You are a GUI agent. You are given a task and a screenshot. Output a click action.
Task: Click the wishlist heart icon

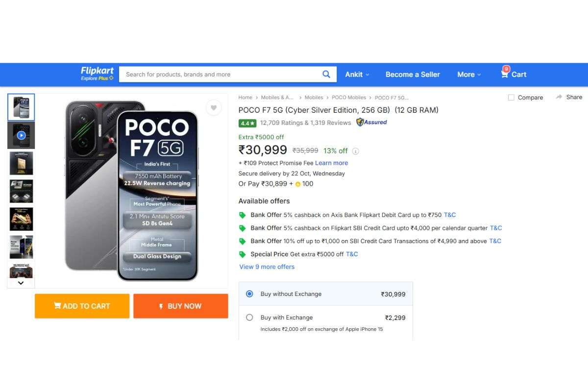(214, 108)
